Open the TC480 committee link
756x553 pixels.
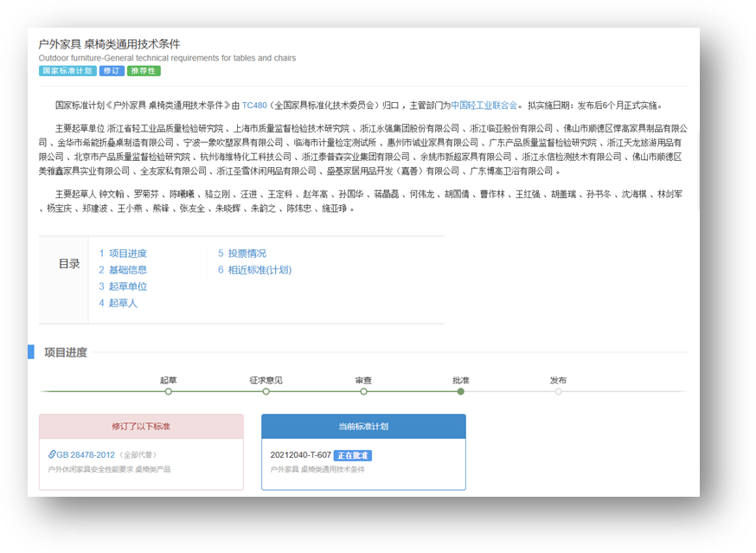254,104
